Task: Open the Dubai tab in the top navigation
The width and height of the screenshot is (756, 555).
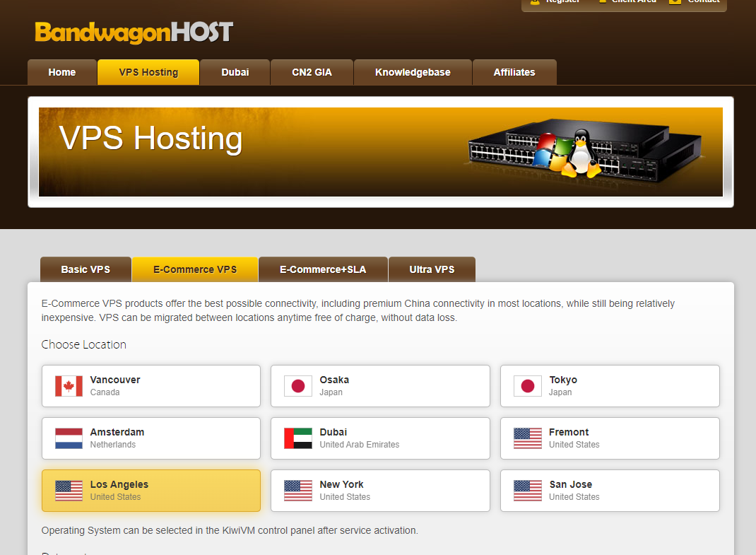Action: click(x=235, y=72)
